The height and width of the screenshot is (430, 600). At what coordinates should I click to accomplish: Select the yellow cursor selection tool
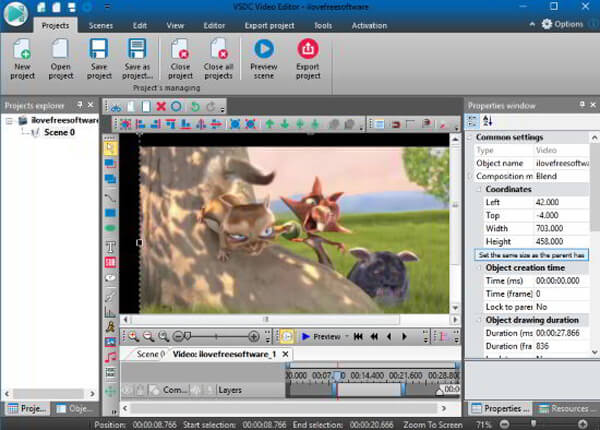pos(110,148)
